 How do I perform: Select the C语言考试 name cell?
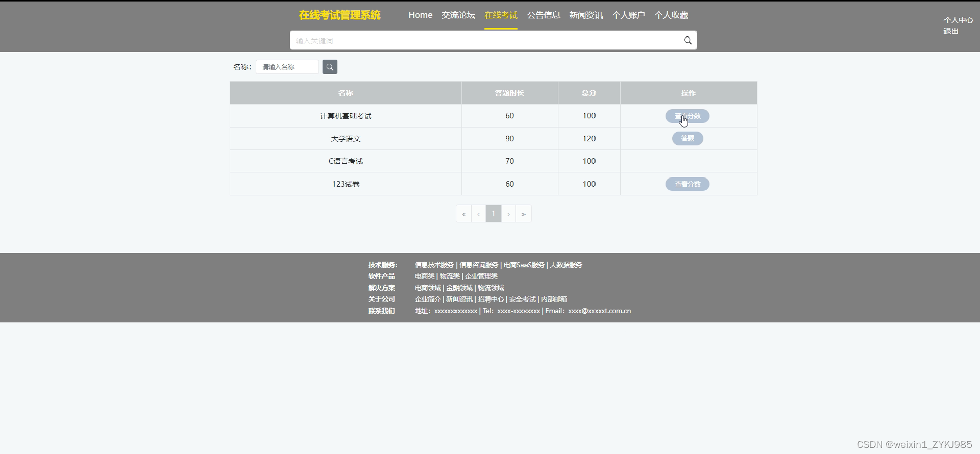(x=346, y=161)
